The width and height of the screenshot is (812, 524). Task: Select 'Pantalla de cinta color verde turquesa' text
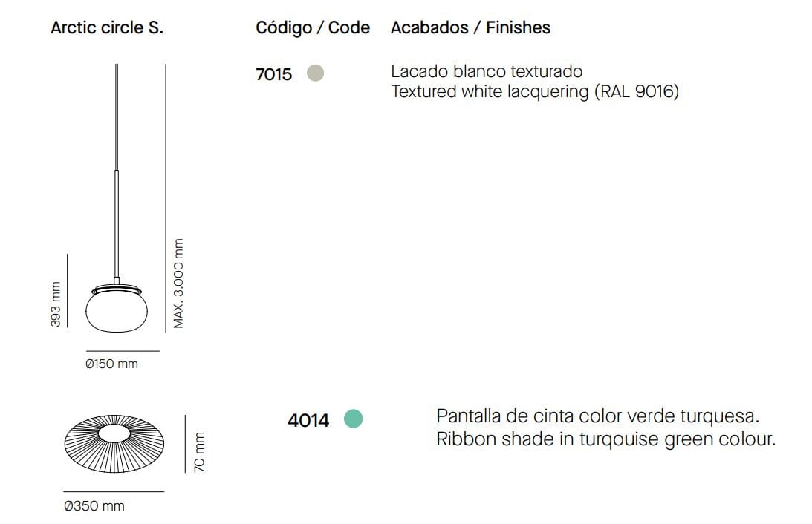tap(598, 416)
